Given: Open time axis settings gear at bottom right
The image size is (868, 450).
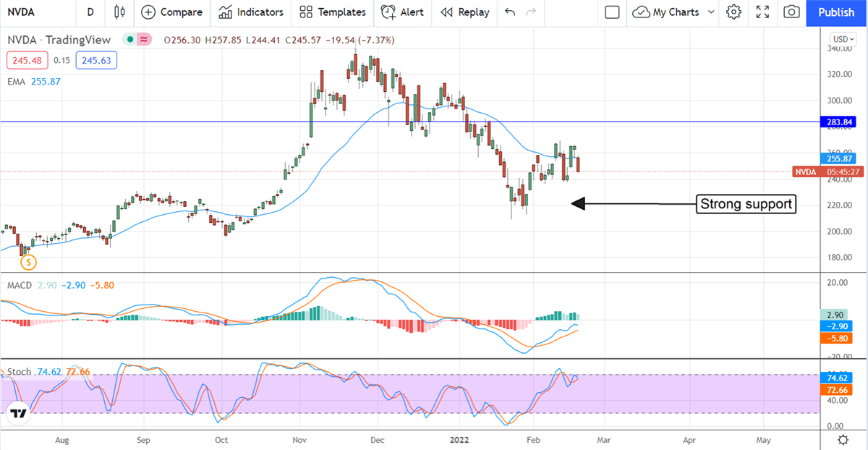Looking at the screenshot, I should [843, 439].
